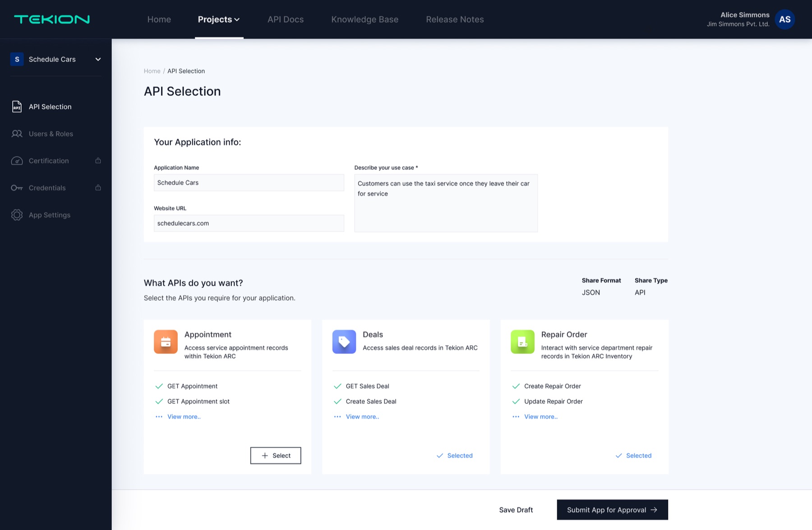This screenshot has height=530, width=812.
Task: Open the Release Notes nav tab
Action: tap(455, 19)
